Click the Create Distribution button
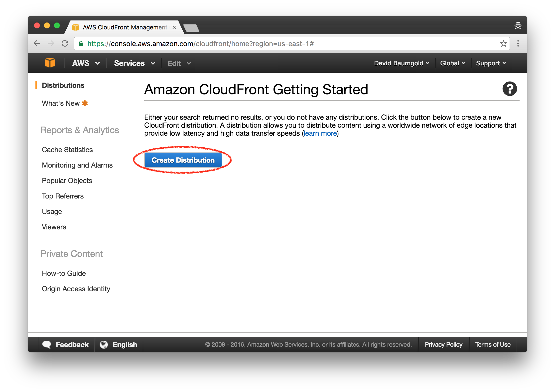This screenshot has height=392, width=555. pyautogui.click(x=183, y=160)
